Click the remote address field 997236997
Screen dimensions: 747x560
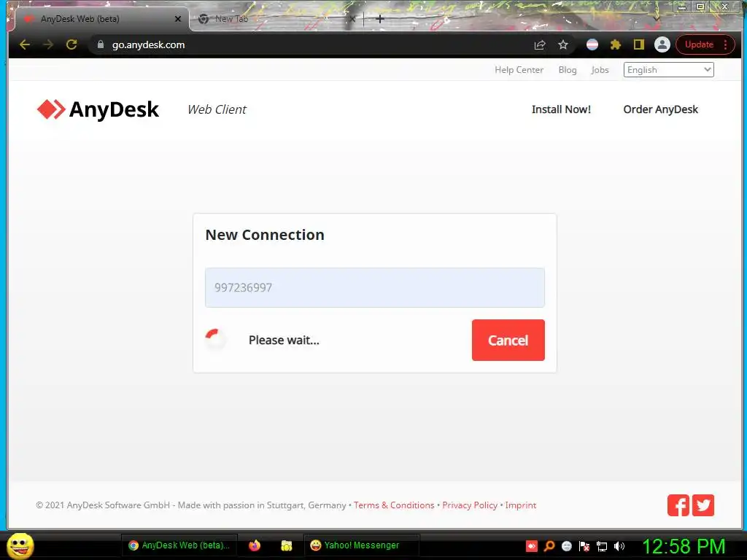pos(375,287)
